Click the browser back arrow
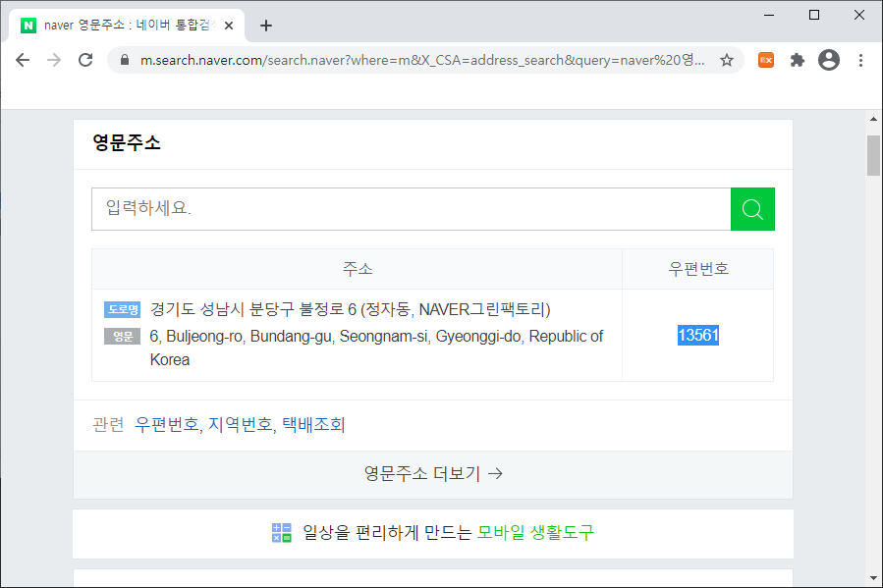This screenshot has width=883, height=588. point(23,60)
